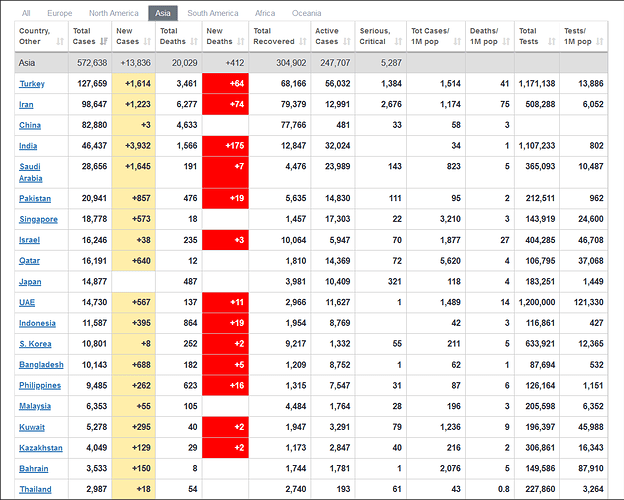Select Israel tests per million 46,708
The height and width of the screenshot is (500, 624).
(591, 240)
